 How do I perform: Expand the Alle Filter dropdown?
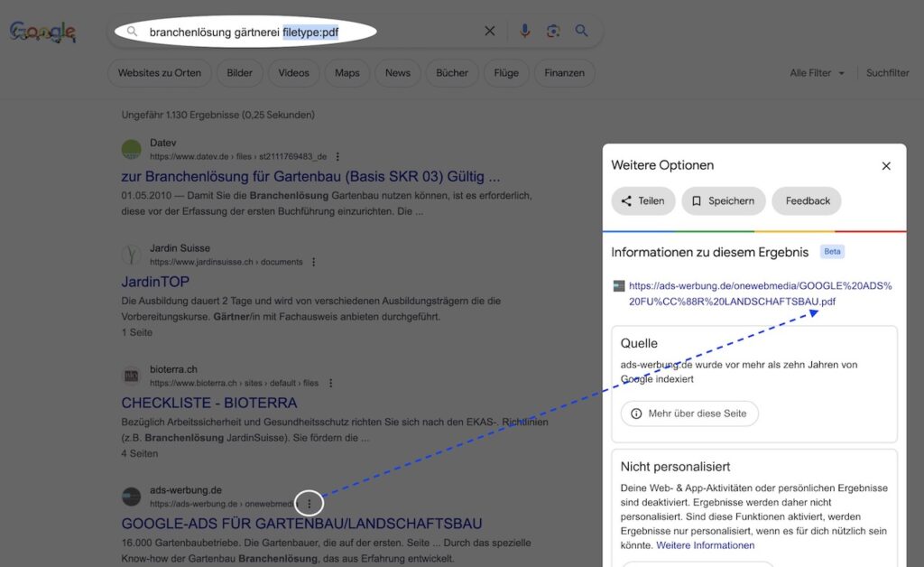(x=817, y=73)
